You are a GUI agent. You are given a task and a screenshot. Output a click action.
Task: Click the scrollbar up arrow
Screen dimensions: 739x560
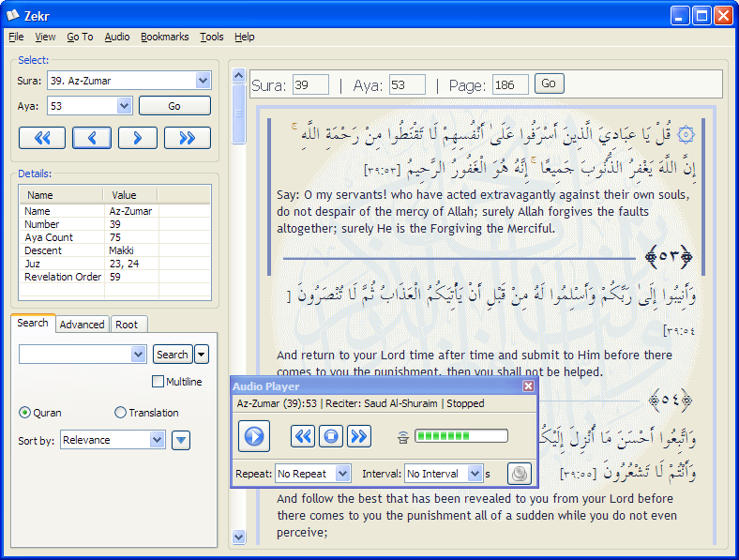[x=239, y=75]
